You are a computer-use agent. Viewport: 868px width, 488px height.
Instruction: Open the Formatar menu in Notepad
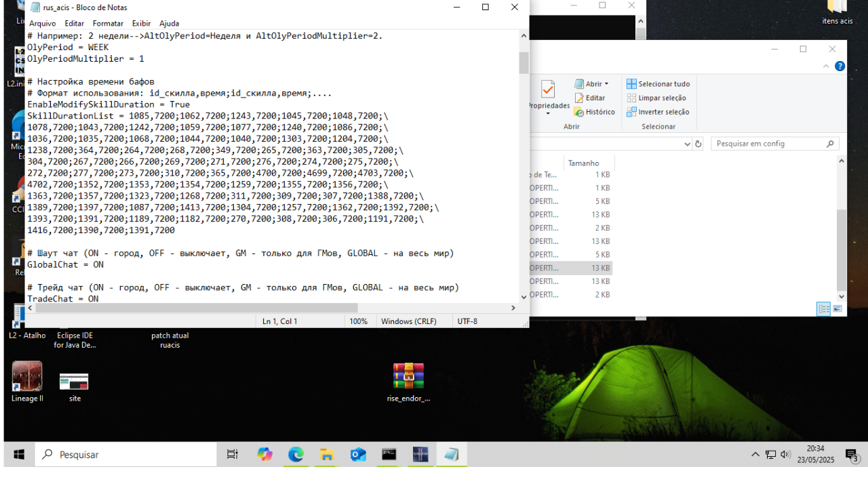[x=108, y=24]
